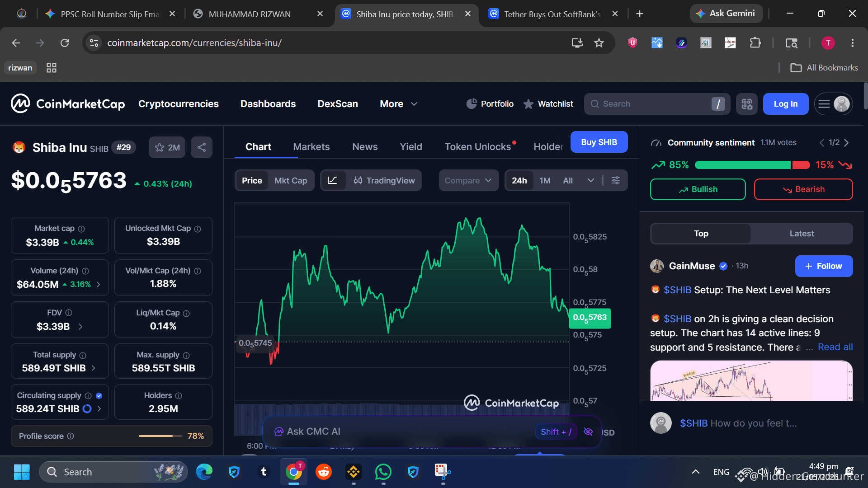Open WhatsApp from the taskbar
Screen dimensions: 868x488
pos(383,472)
